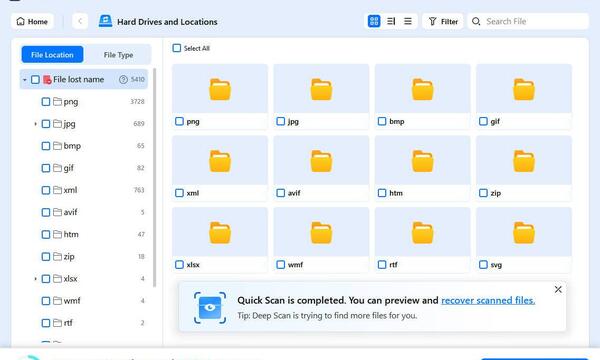Switch to the File Type tab

118,55
